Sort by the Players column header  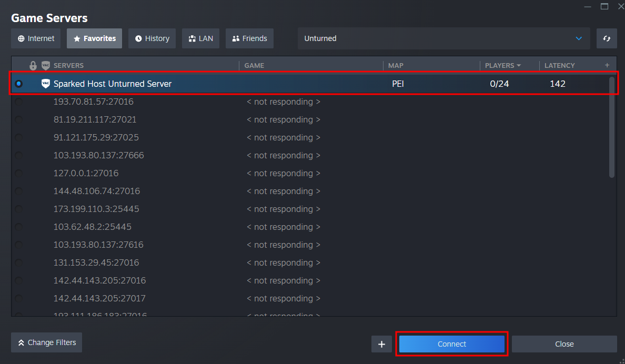pyautogui.click(x=503, y=65)
